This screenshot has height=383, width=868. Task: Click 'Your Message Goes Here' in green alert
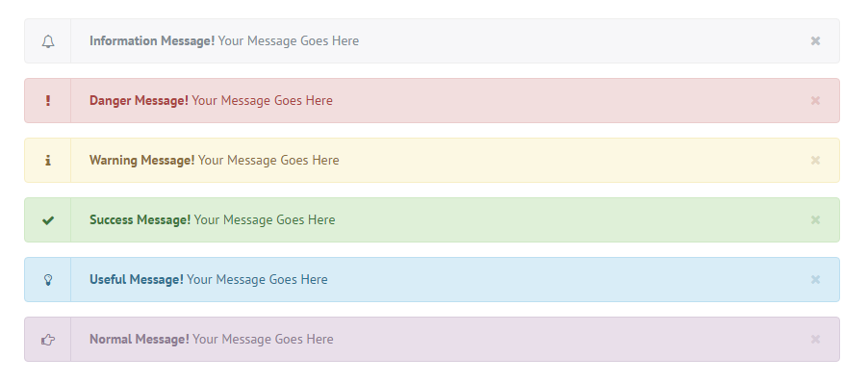tap(265, 220)
